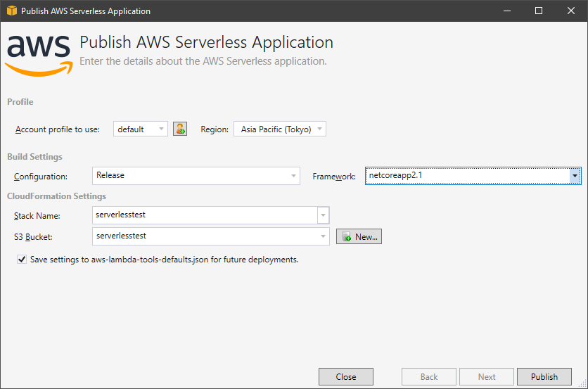This screenshot has width=588, height=389.
Task: Open the Account profile dropdown showing default
Action: [x=140, y=129]
